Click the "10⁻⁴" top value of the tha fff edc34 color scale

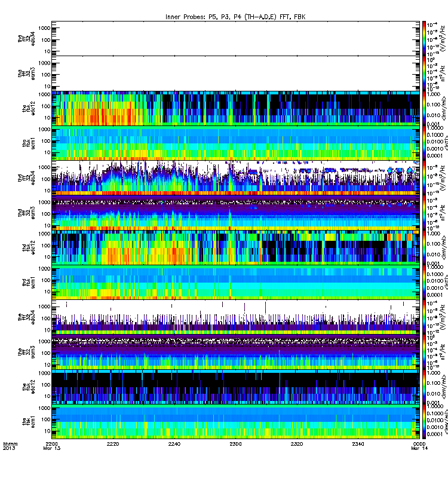[x=432, y=24]
